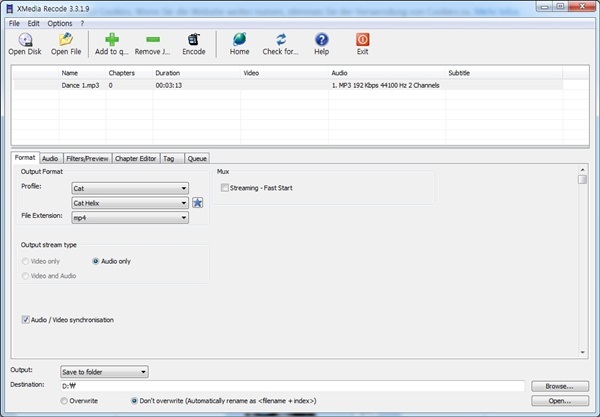Select the Video and Audio radio button
Screen dimensions: 600x417
pos(25,276)
